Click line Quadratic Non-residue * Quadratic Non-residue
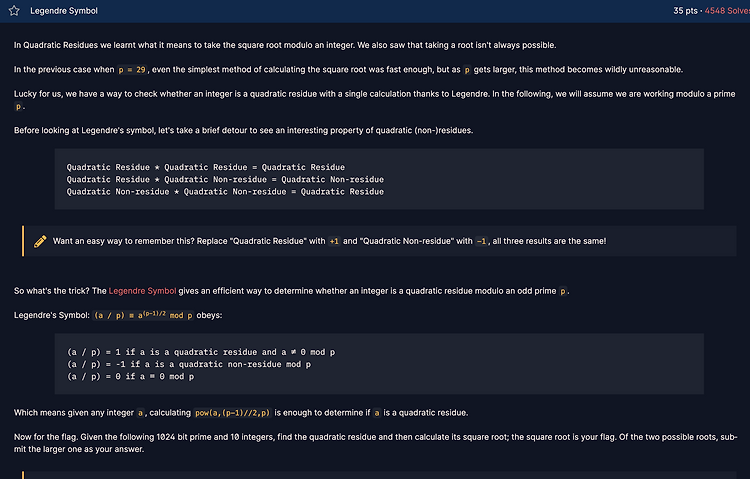This screenshot has width=750, height=479. point(225,192)
